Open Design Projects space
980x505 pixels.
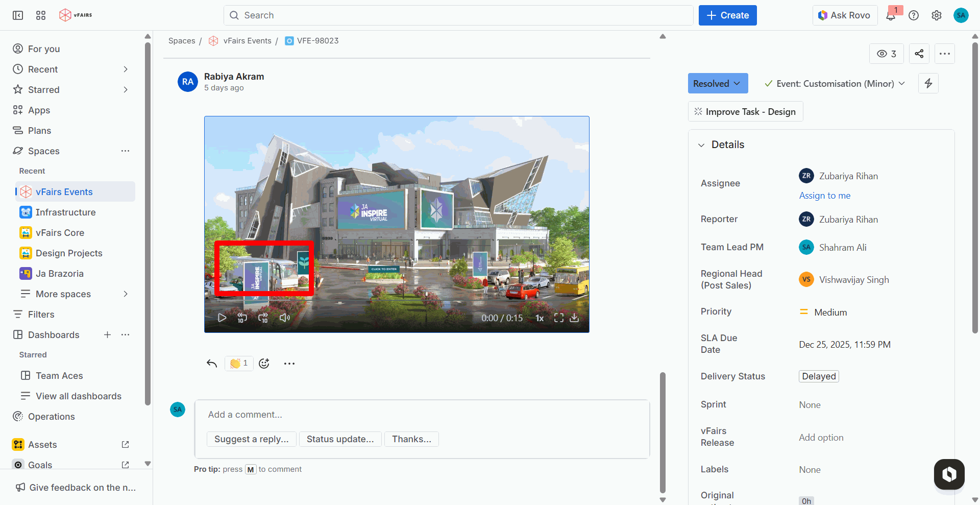click(69, 253)
